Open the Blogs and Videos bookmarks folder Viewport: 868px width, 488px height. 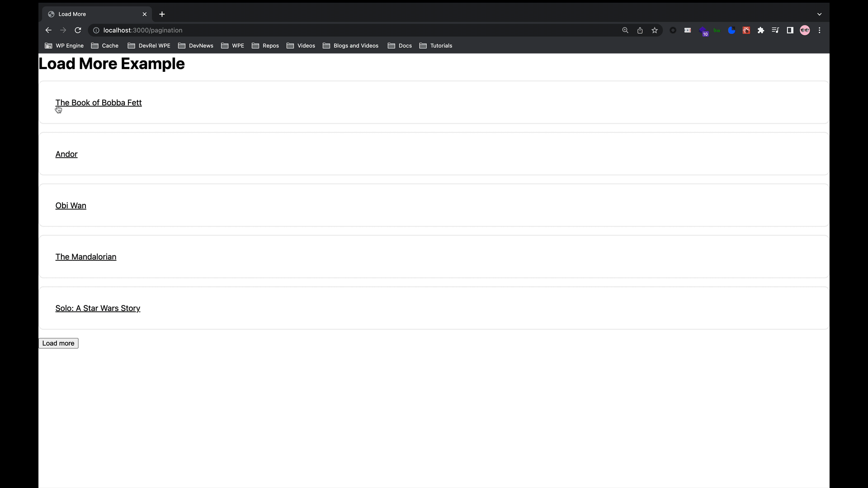tap(351, 46)
